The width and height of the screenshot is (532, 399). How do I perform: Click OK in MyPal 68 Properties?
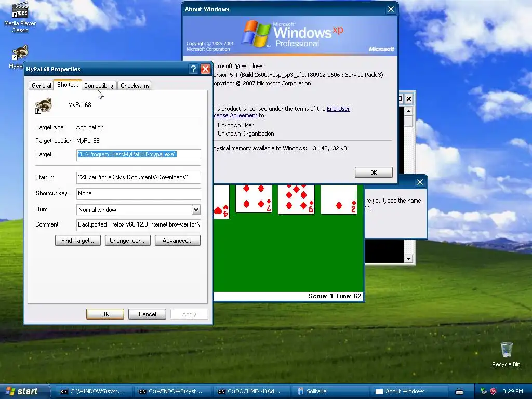[105, 314]
